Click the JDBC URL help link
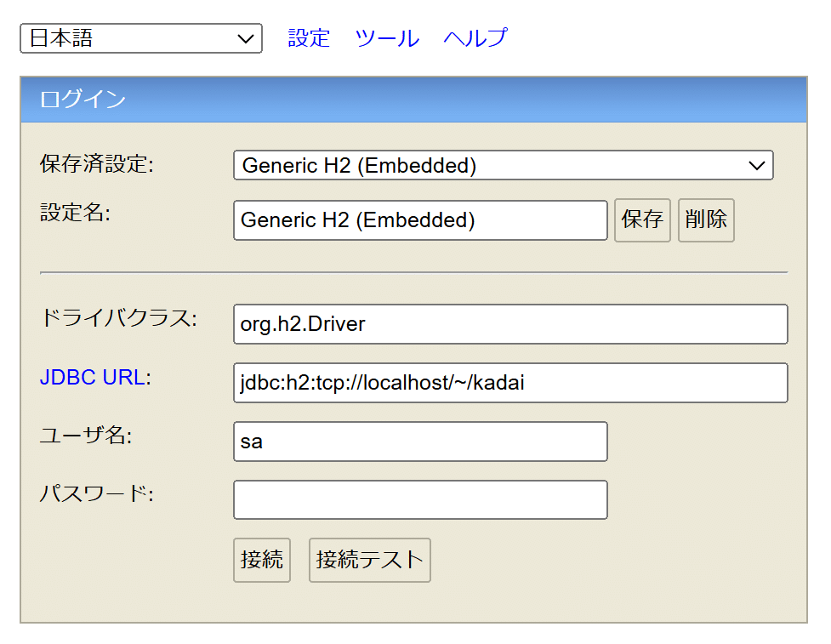The height and width of the screenshot is (644, 831). point(94,378)
